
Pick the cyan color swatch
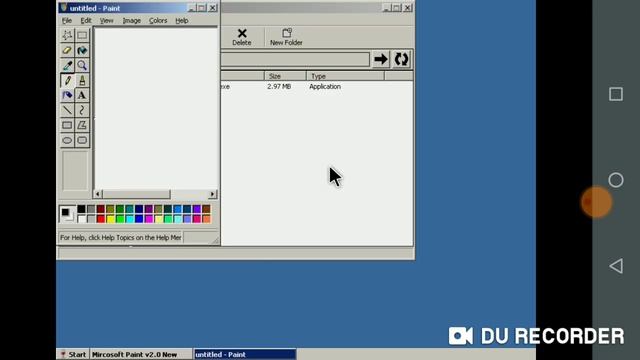tap(129, 219)
